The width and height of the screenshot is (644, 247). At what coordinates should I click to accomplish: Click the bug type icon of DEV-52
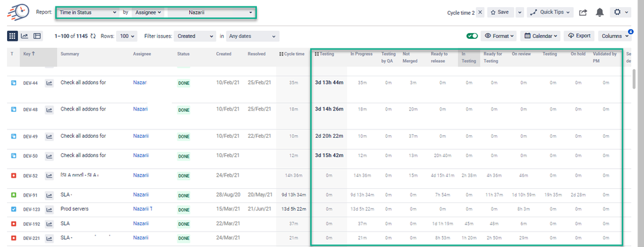pos(14,175)
